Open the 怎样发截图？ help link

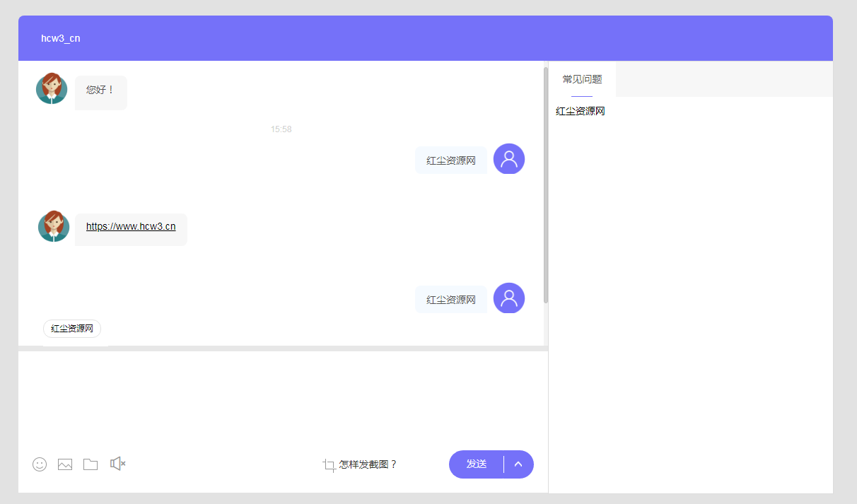[x=368, y=464]
